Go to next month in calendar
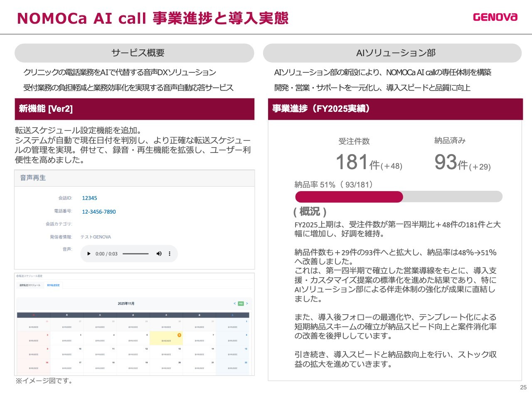This screenshot has width=532, height=399. coord(247,303)
